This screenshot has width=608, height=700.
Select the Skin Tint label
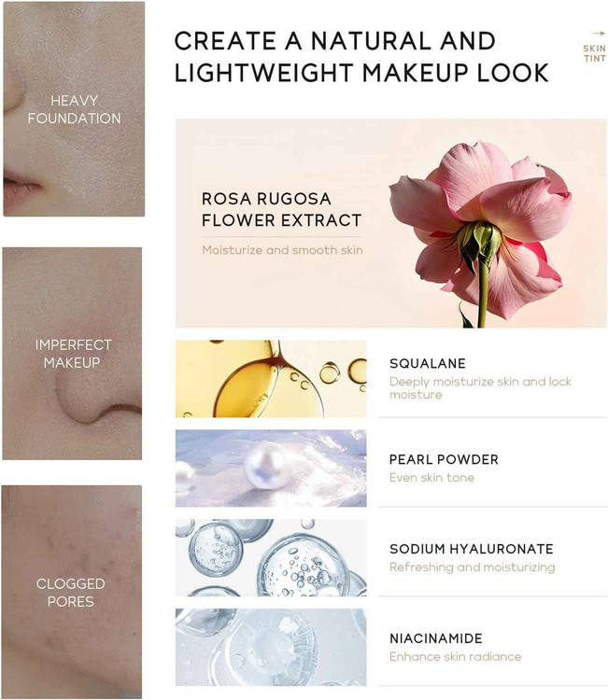pyautogui.click(x=594, y=53)
